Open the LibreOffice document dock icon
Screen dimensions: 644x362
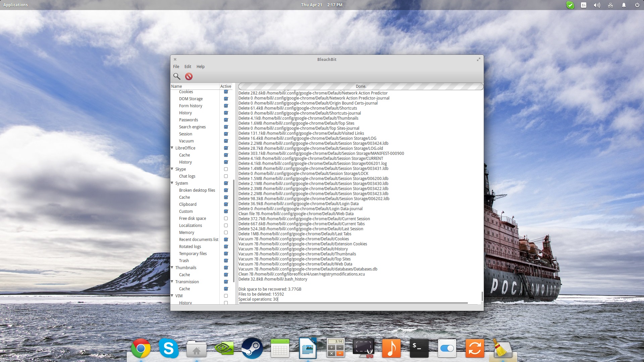[308, 348]
